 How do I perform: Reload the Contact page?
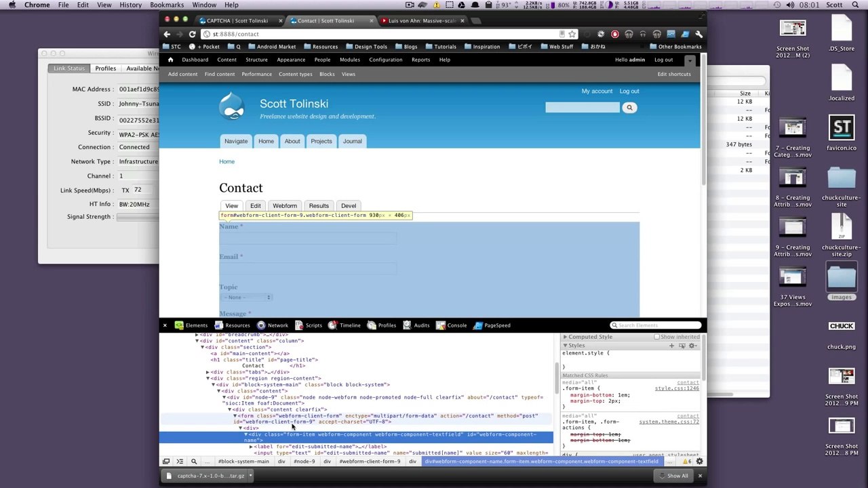193,34
